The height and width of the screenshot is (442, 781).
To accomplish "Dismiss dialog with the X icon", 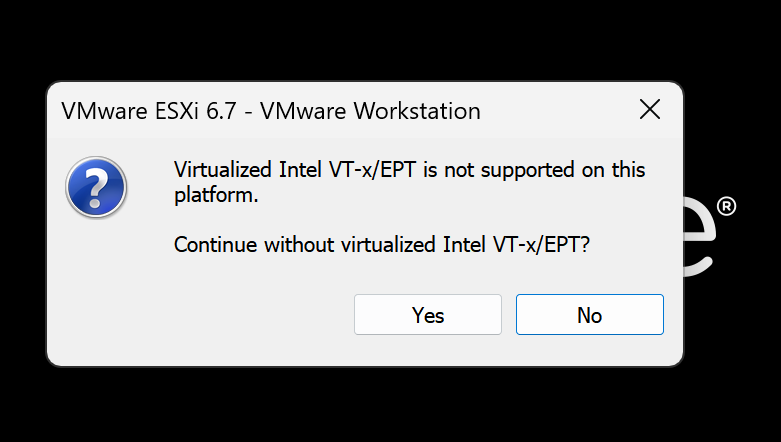I will pos(650,109).
